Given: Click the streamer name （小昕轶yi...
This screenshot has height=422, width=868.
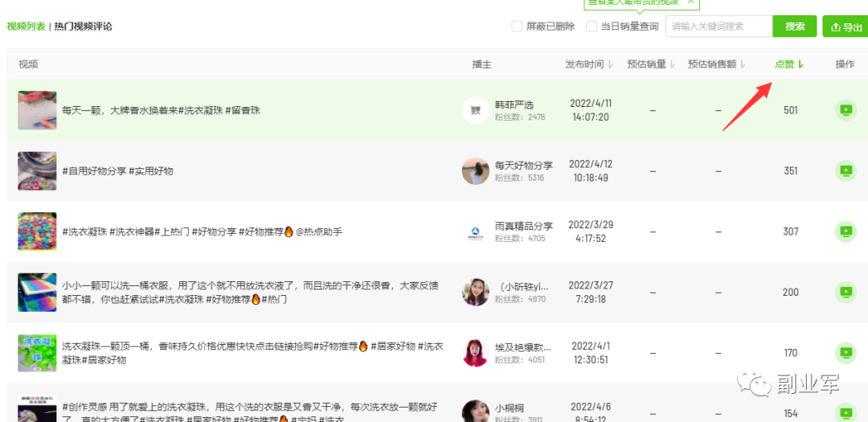Looking at the screenshot, I should tap(522, 287).
